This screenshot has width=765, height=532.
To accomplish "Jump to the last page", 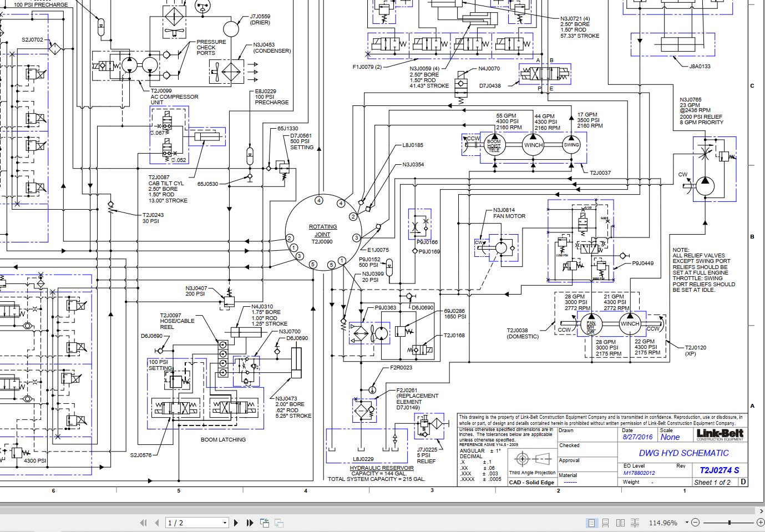I will tap(250, 523).
